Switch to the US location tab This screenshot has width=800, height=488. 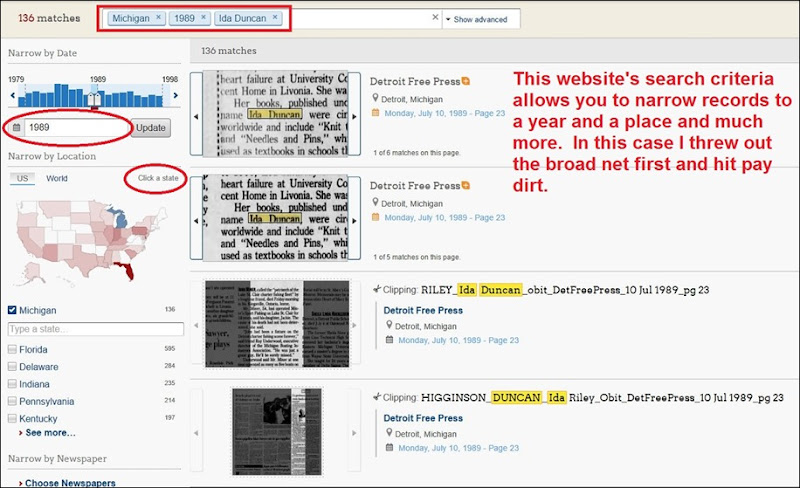click(x=22, y=178)
